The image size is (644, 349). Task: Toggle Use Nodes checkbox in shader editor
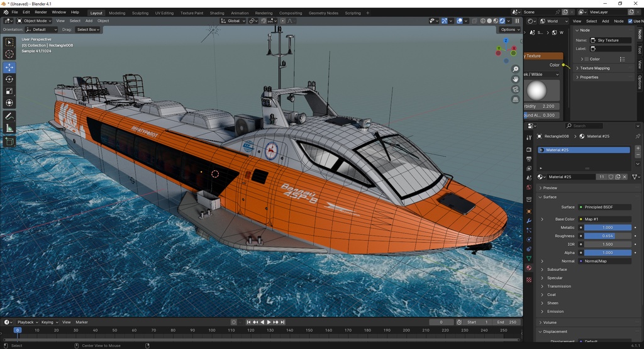tap(630, 21)
